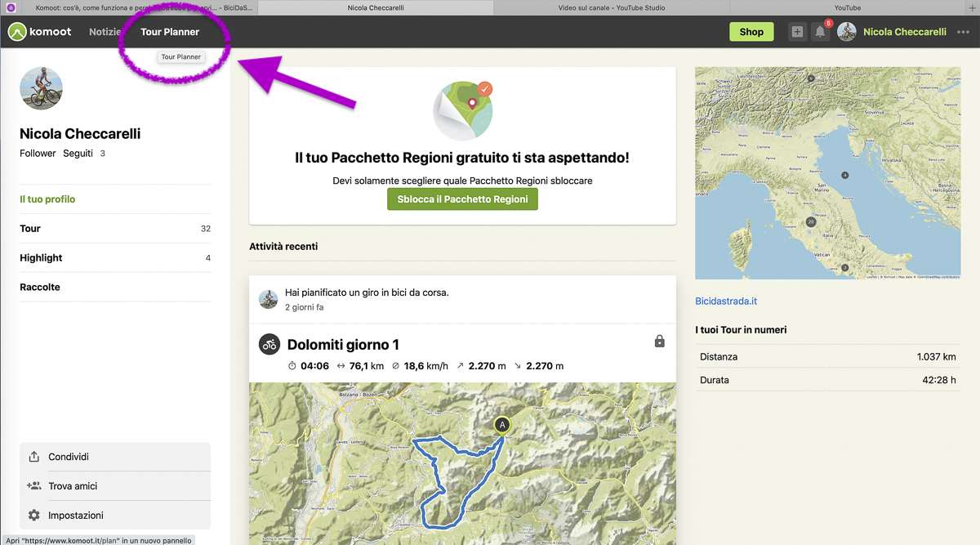Viewport: 980px width, 545px height.
Task: Click the Italy overview map thumbnail
Action: [828, 173]
